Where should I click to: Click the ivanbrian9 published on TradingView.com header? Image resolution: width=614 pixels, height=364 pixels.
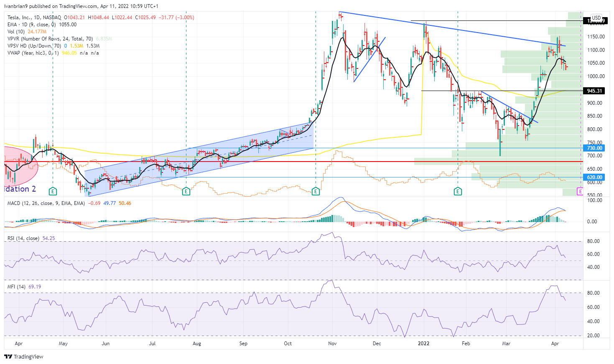(81, 6)
